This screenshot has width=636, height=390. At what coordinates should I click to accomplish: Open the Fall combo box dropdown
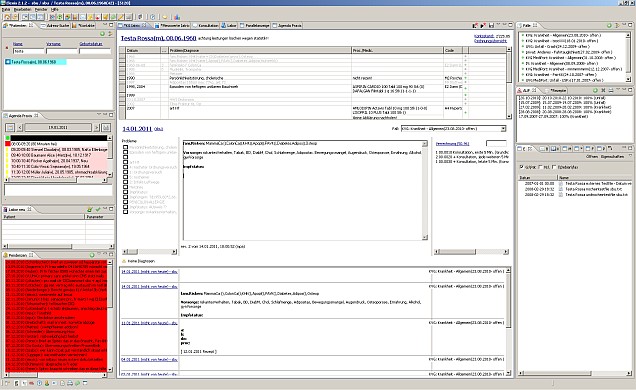click(503, 129)
